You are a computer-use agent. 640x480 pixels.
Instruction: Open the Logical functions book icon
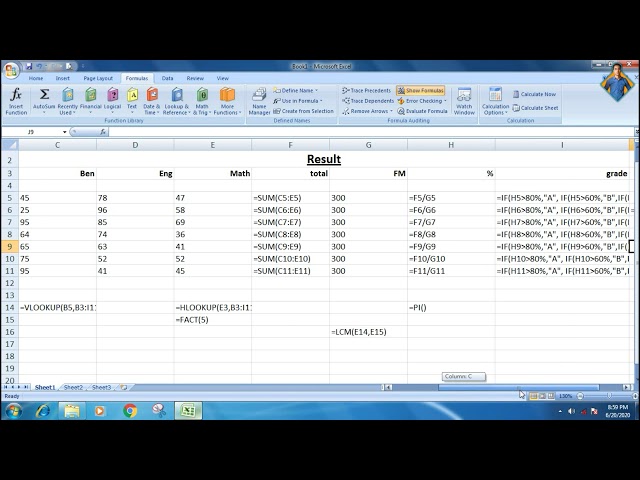[113, 95]
